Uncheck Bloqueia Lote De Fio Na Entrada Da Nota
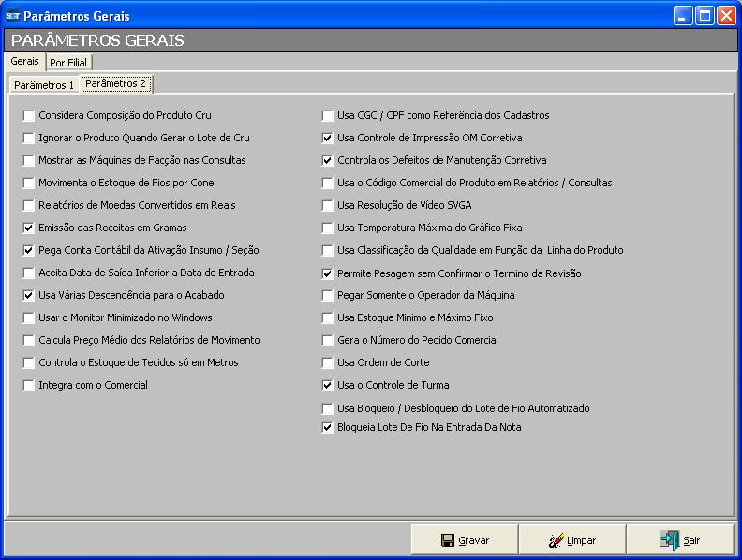 pyautogui.click(x=328, y=428)
